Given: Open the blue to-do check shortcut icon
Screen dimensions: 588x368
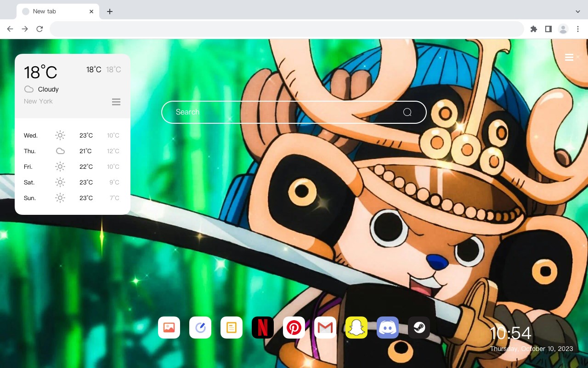Looking at the screenshot, I should pyautogui.click(x=200, y=328).
